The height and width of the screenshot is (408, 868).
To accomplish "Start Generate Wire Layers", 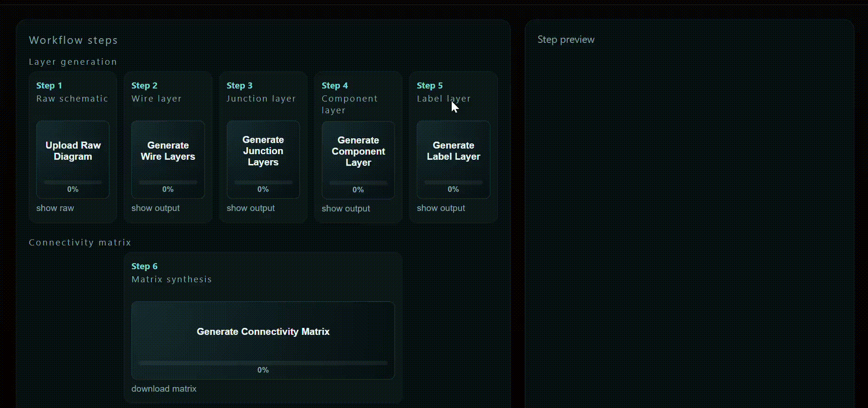I will tap(168, 160).
